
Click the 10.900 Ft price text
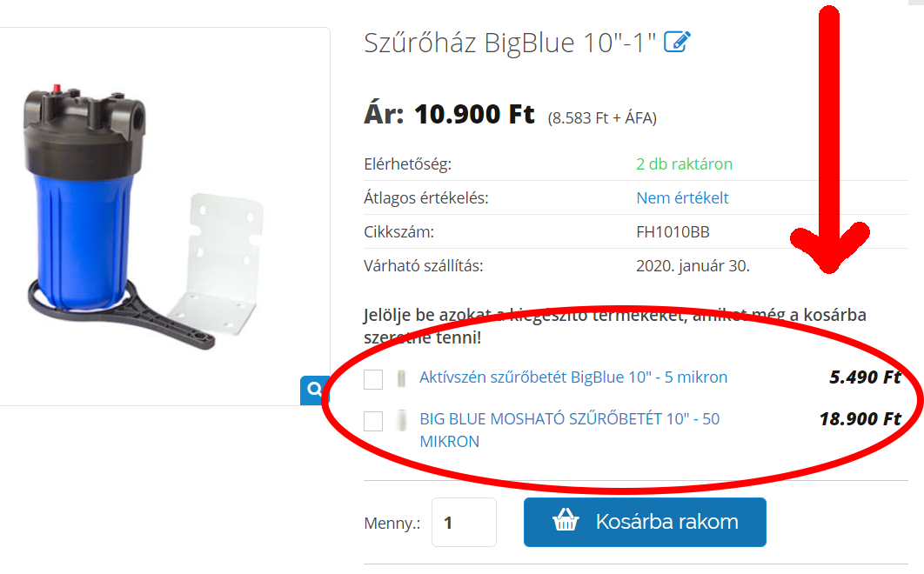(x=474, y=114)
